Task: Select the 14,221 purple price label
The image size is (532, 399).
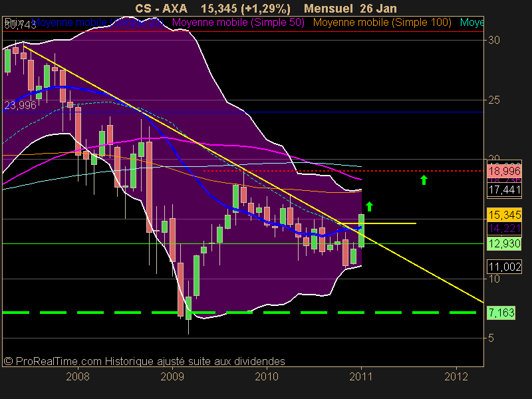Action: tap(504, 228)
